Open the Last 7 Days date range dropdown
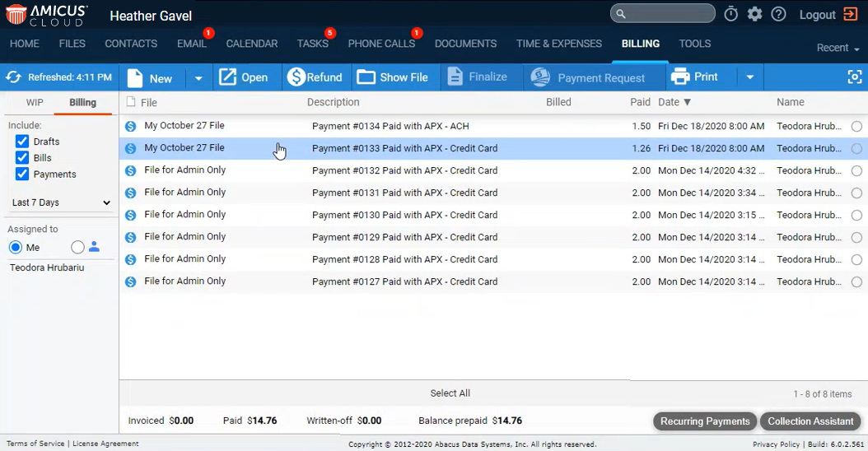Image resolution: width=868 pixels, height=451 pixels. click(61, 202)
